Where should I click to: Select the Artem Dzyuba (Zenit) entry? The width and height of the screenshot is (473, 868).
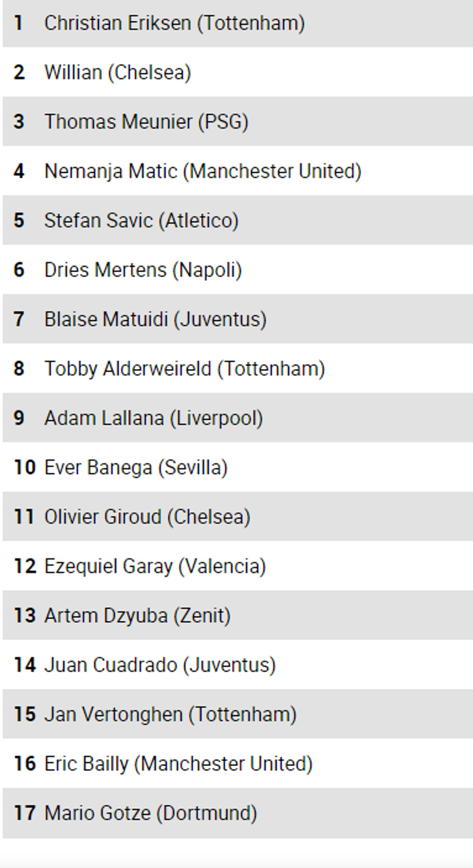[x=137, y=616]
